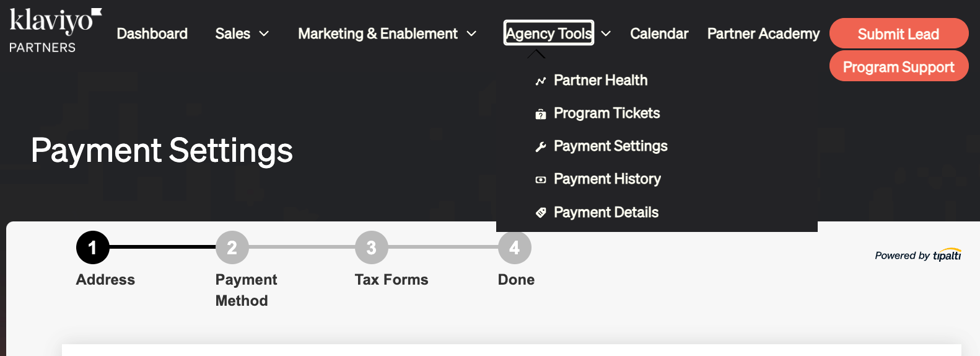The height and width of the screenshot is (356, 980).
Task: Click the Program Tickets briefcase icon
Action: [x=541, y=114]
